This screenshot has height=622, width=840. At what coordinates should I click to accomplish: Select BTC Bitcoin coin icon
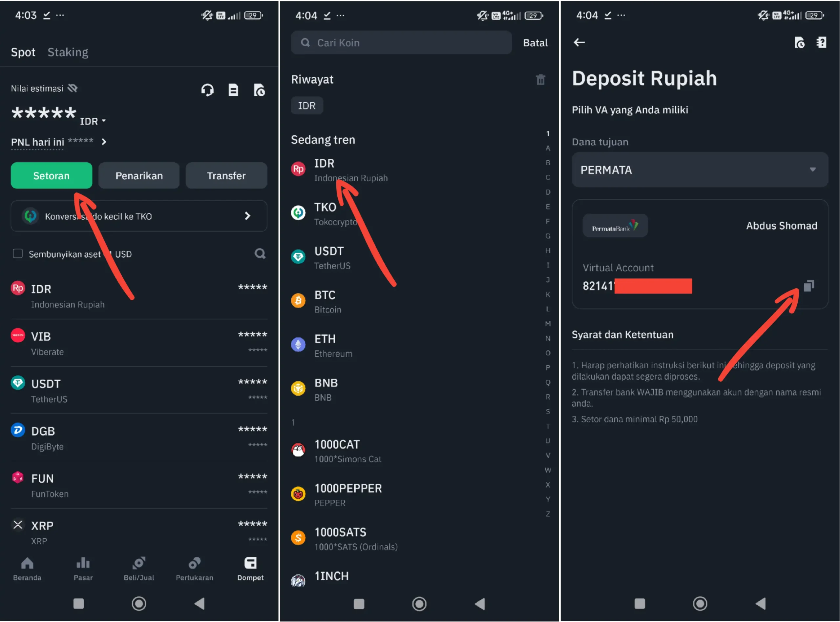[298, 301]
